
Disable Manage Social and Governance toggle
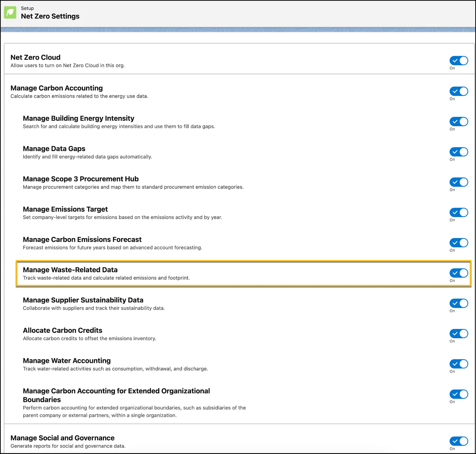point(459,441)
